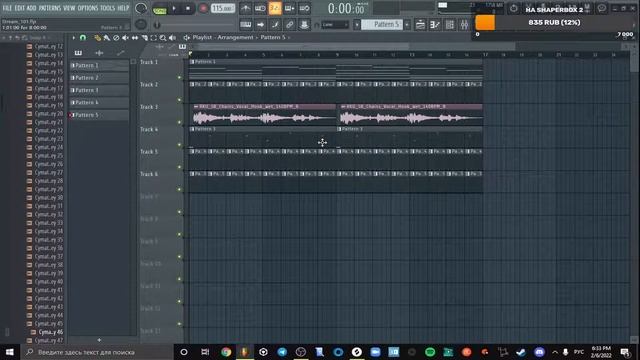
Task: Show hidden system tray icons chevron
Action: [x=555, y=352]
